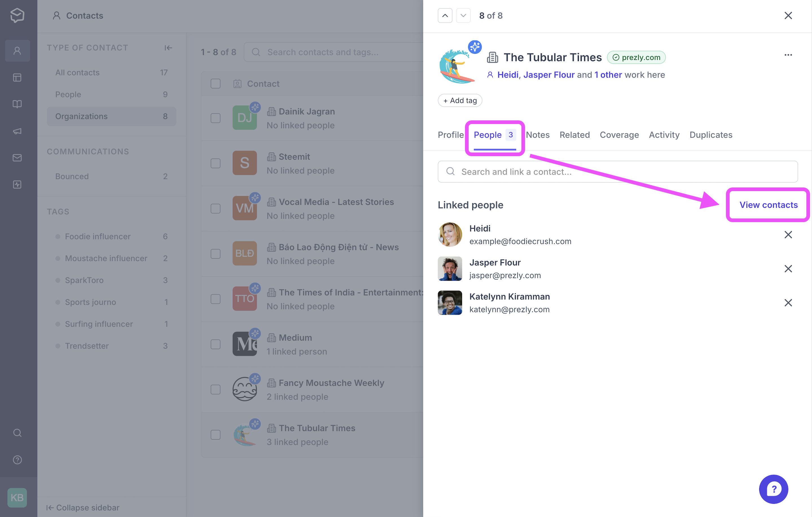Image resolution: width=812 pixels, height=517 pixels.
Task: Focus the Search contacts and tags field
Action: [333, 52]
